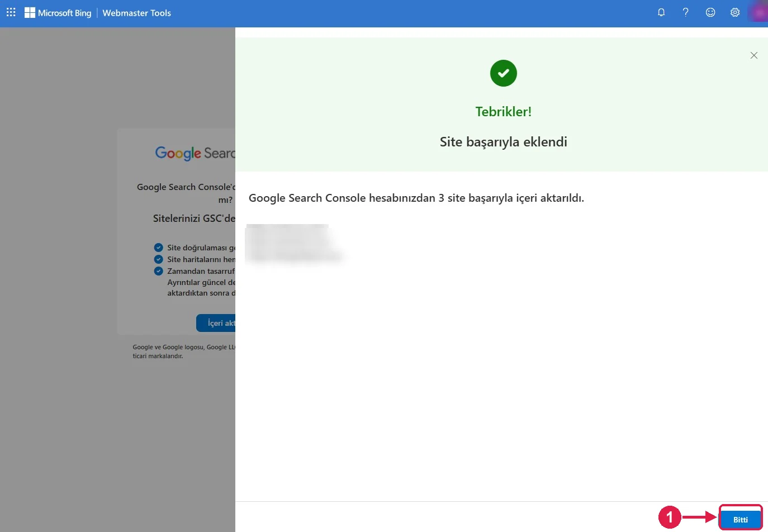Click the Google Search Console import message
768x532 pixels.
click(x=416, y=198)
